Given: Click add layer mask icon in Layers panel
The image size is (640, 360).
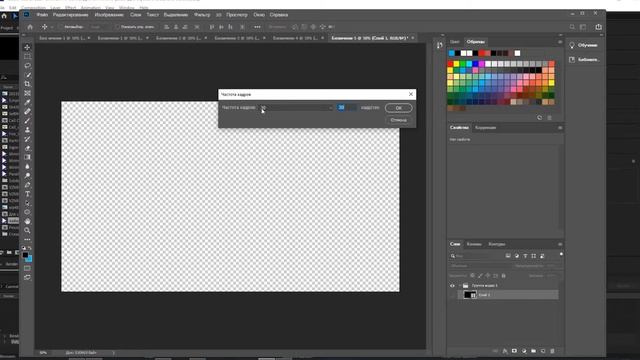Looking at the screenshot, I should click(514, 351).
